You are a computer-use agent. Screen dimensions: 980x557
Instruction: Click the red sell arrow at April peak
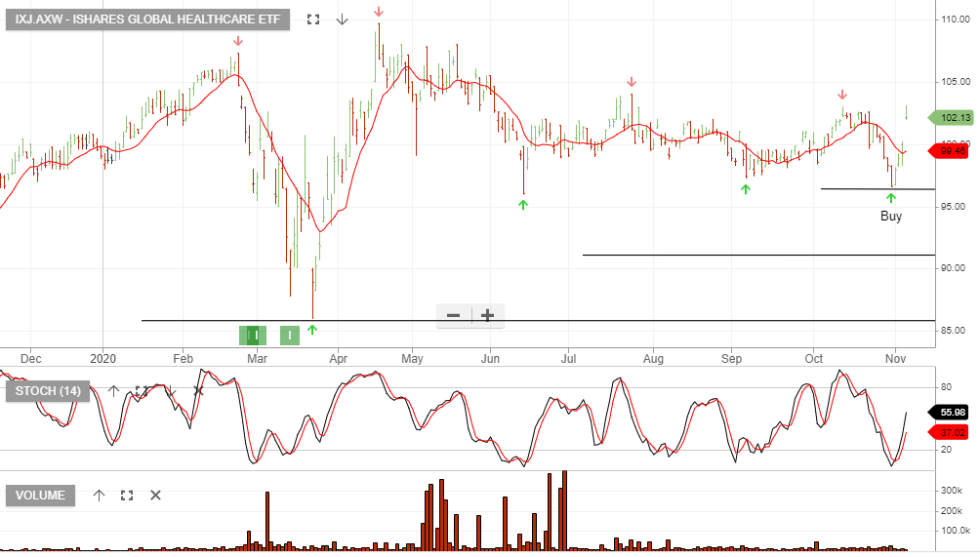pyautogui.click(x=379, y=12)
